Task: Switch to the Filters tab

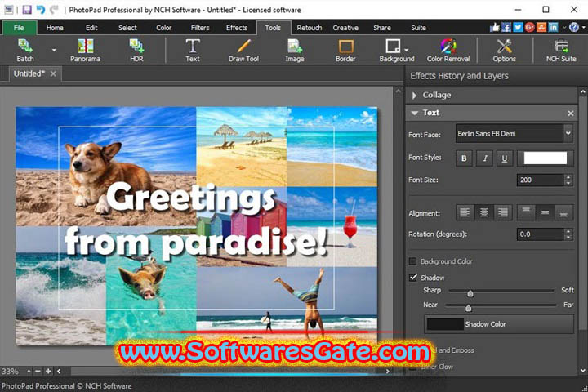Action: [x=200, y=28]
